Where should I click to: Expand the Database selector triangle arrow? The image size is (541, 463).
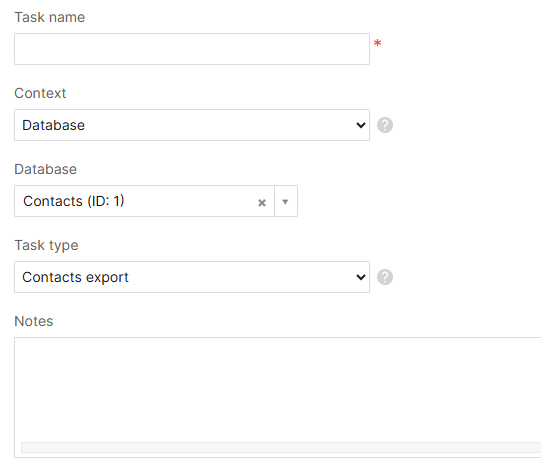[285, 201]
